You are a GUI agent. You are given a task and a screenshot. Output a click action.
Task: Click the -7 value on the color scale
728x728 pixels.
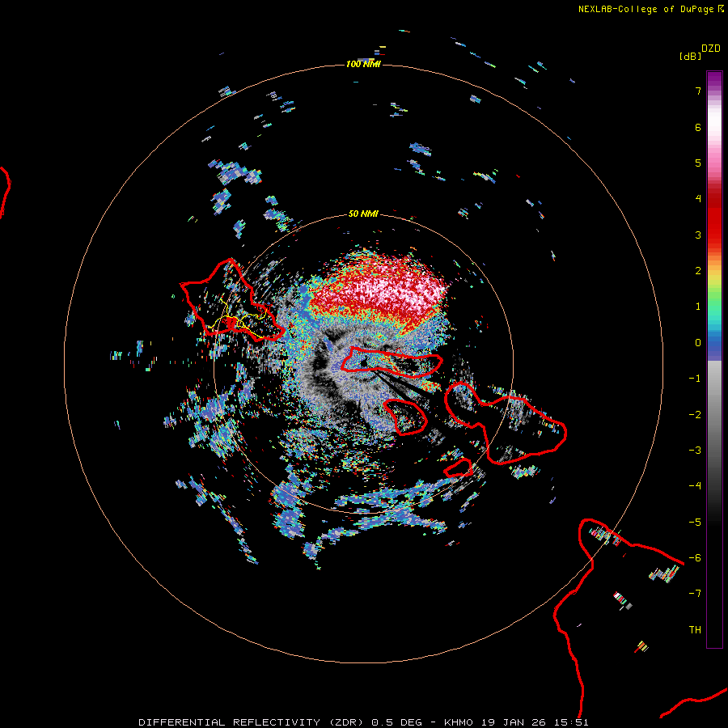[695, 594]
